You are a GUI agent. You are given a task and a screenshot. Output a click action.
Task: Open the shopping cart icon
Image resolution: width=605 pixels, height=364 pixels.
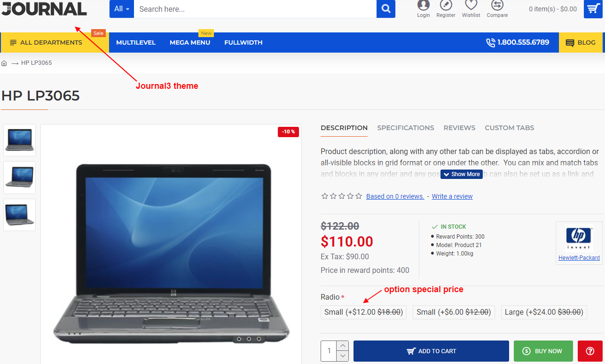click(x=593, y=9)
